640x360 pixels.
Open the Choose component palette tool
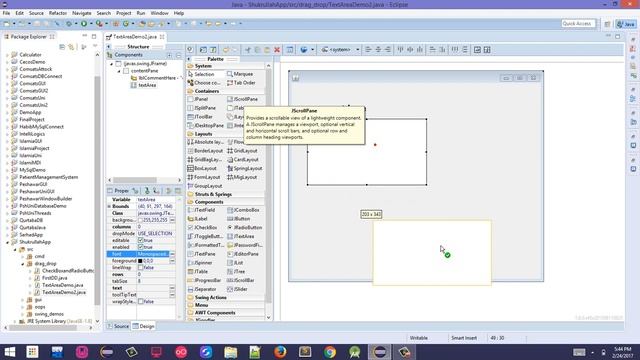(204, 83)
